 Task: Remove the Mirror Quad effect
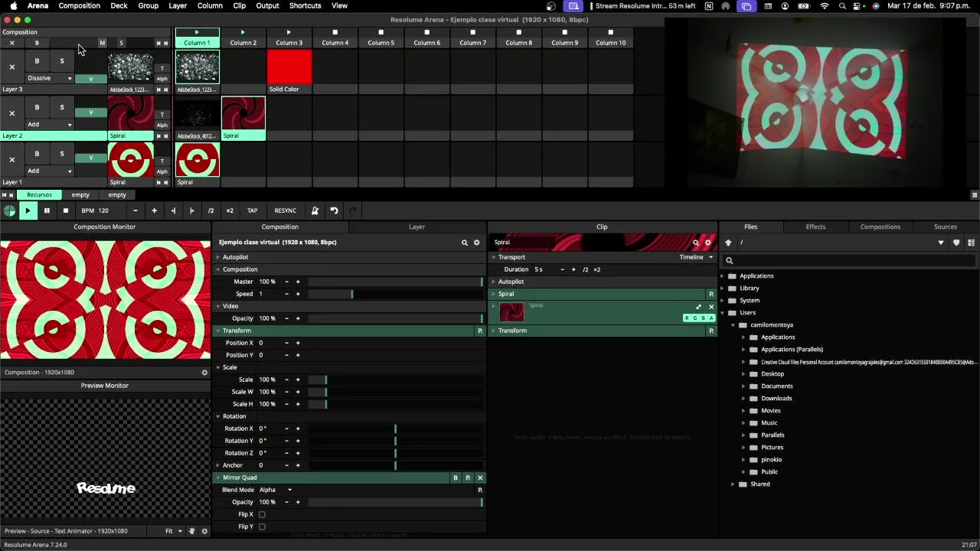tap(480, 478)
